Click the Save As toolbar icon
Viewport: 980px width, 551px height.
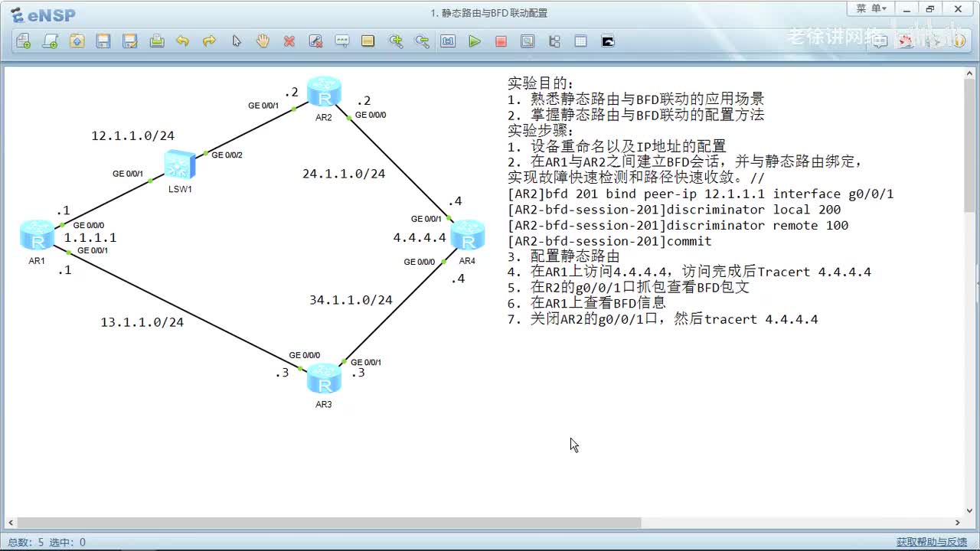130,41
